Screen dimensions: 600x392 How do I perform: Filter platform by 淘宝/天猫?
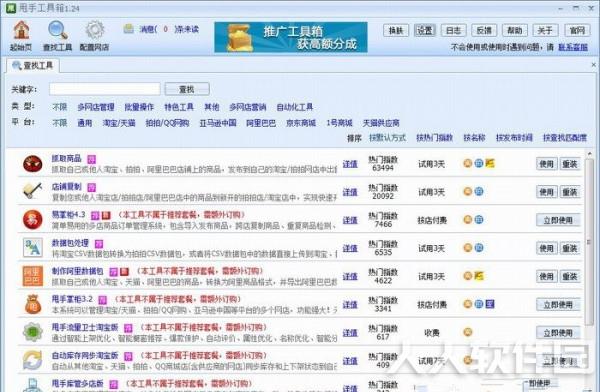[x=119, y=123]
